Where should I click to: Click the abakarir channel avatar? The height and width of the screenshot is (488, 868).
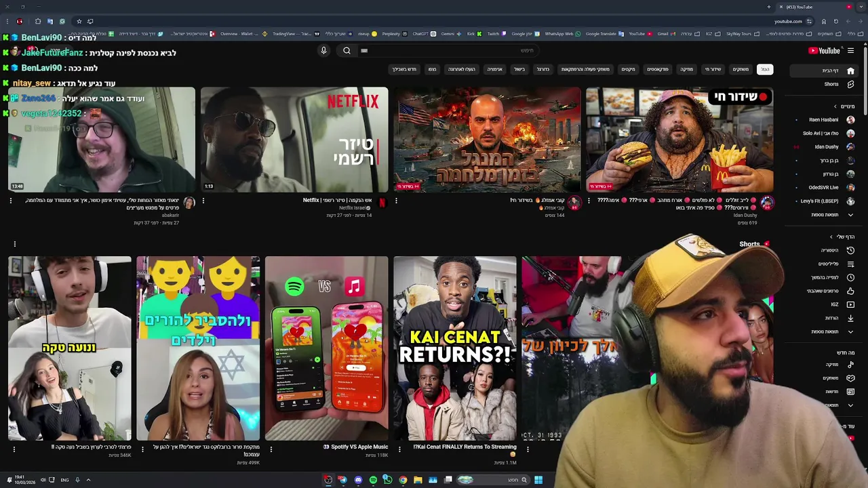(189, 202)
